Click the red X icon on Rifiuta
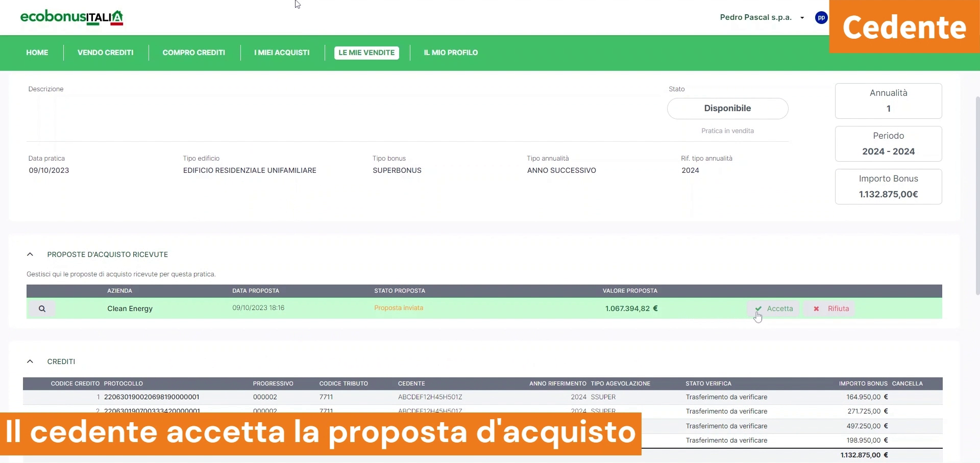980x463 pixels. pos(816,308)
